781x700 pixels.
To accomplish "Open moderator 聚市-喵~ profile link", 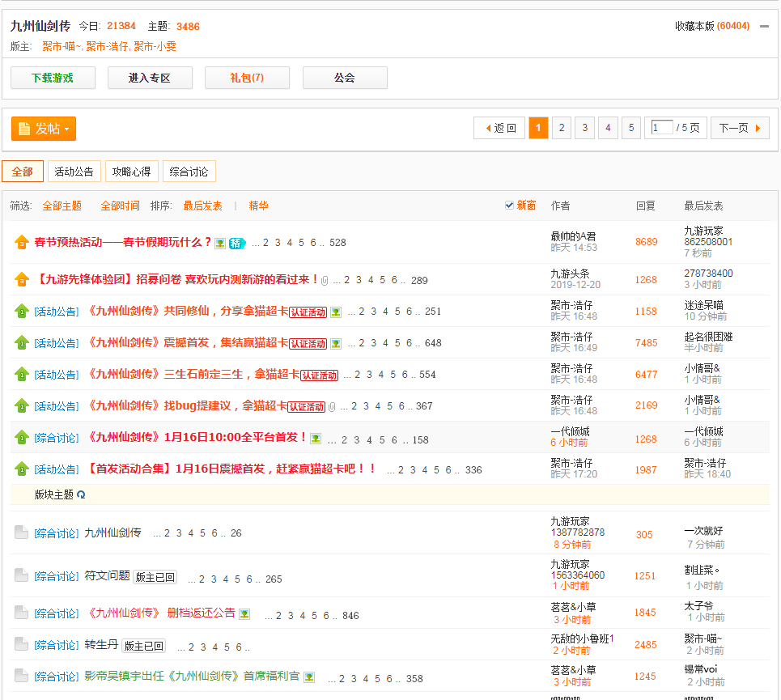I will tap(62, 46).
